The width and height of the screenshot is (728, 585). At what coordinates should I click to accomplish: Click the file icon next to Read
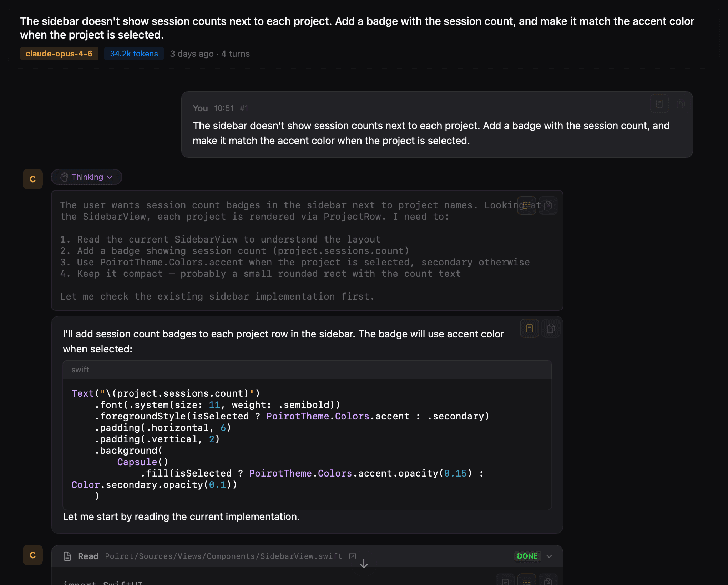click(67, 556)
